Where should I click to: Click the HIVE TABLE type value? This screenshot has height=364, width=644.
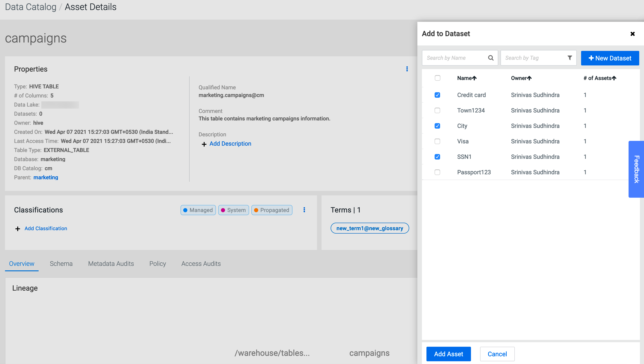tap(44, 86)
